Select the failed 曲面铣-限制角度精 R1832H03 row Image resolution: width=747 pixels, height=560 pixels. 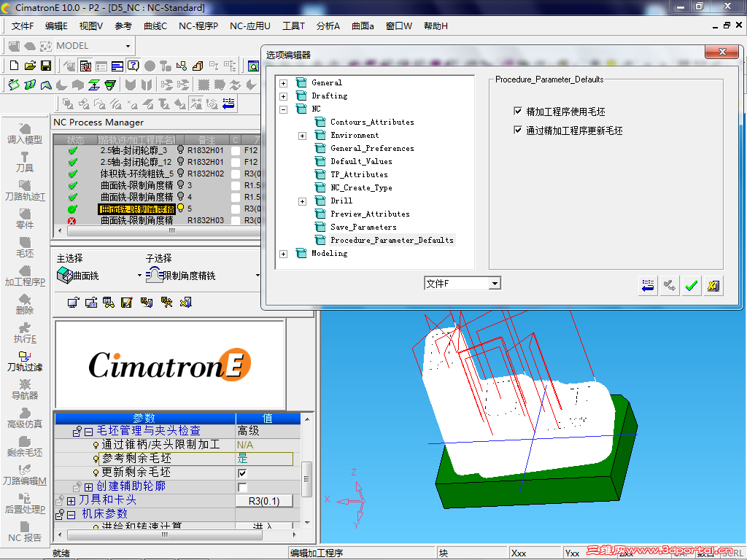158,220
